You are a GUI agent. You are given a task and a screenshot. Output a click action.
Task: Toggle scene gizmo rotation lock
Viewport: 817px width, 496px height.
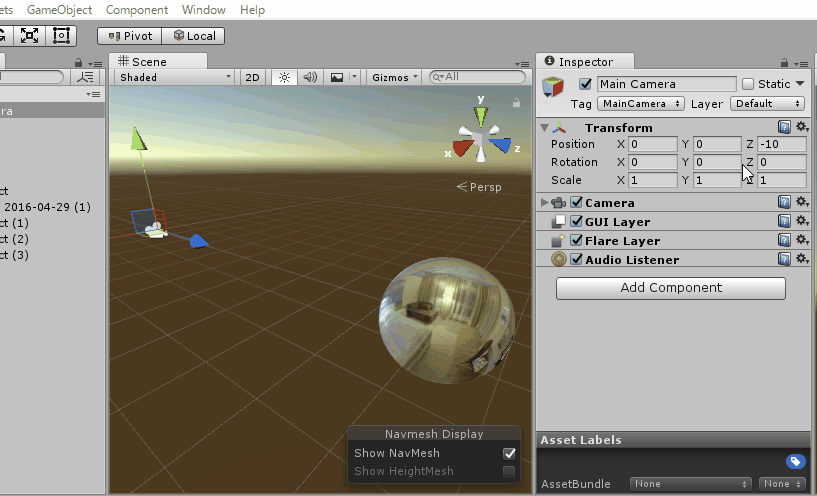coord(516,103)
